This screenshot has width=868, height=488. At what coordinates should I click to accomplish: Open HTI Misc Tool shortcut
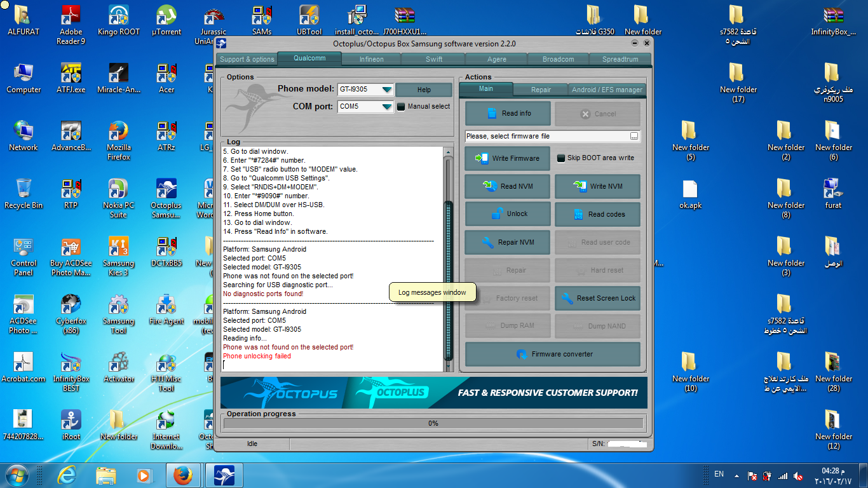point(166,372)
